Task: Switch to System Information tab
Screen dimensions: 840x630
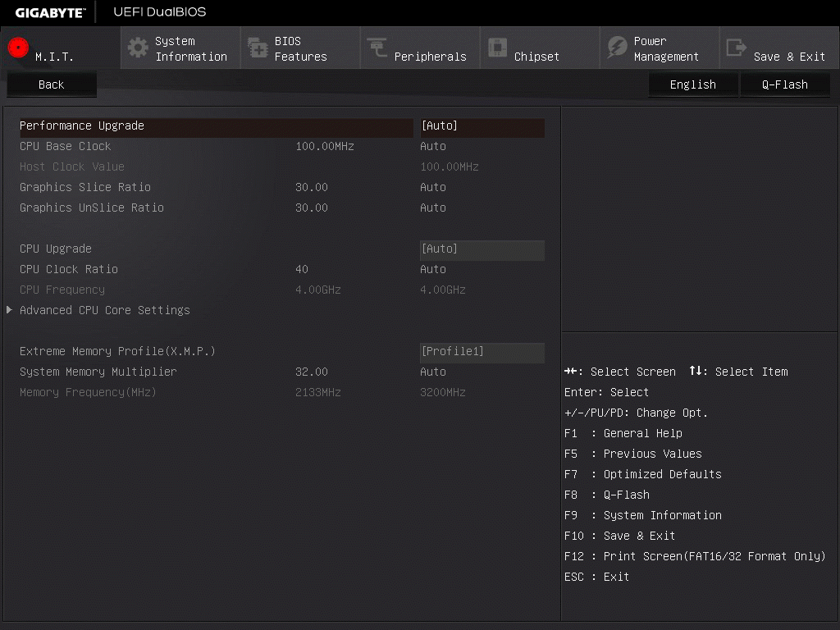Action: click(x=180, y=48)
